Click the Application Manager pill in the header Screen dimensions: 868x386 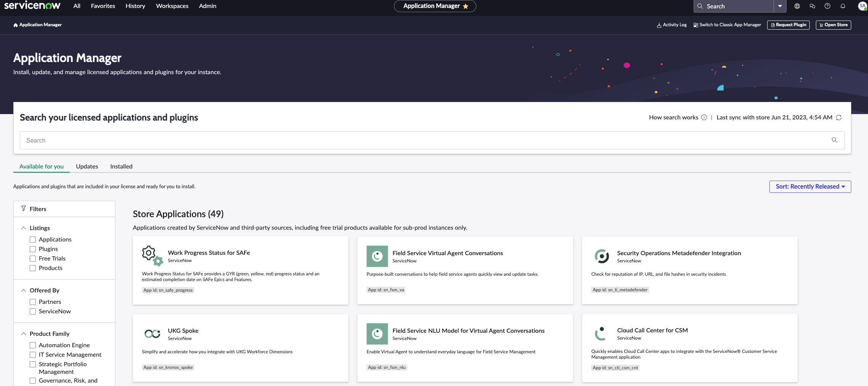435,6
